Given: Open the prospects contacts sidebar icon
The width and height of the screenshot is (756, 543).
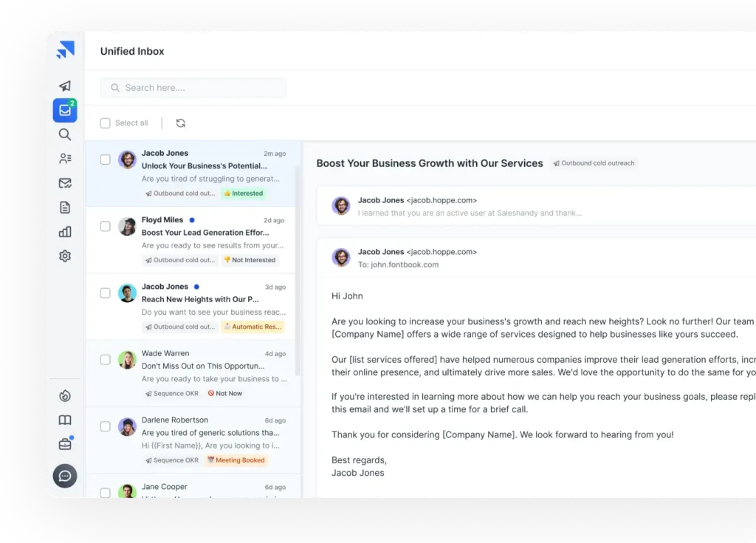Looking at the screenshot, I should 65,159.
